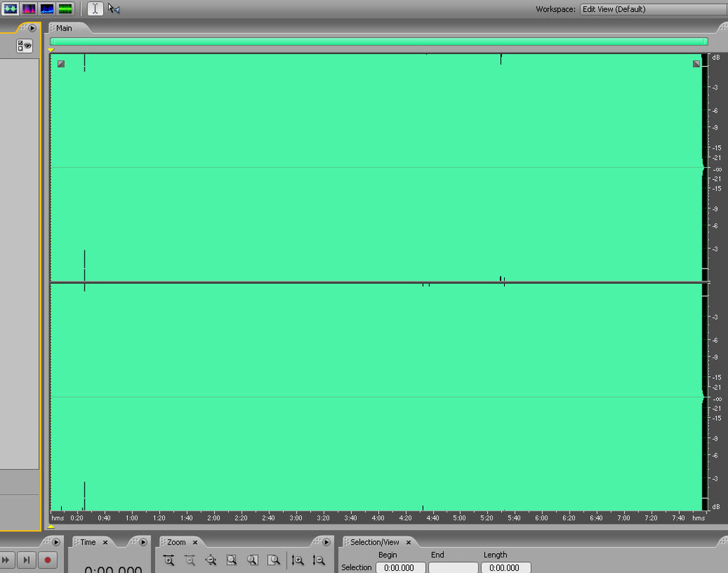This screenshot has width=728, height=573.
Task: Select the Selection/View tab
Action: coord(374,542)
